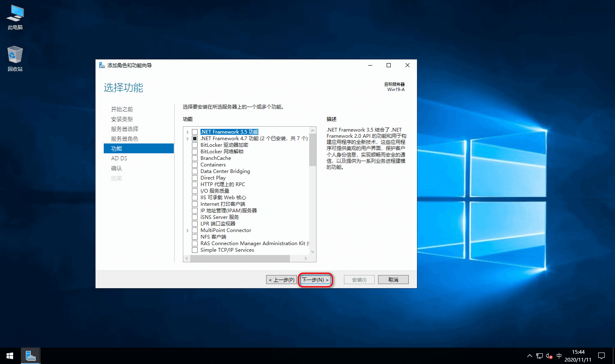Image resolution: width=615 pixels, height=364 pixels.
Task: Go to 开始之前 wizard step
Action: [122, 109]
